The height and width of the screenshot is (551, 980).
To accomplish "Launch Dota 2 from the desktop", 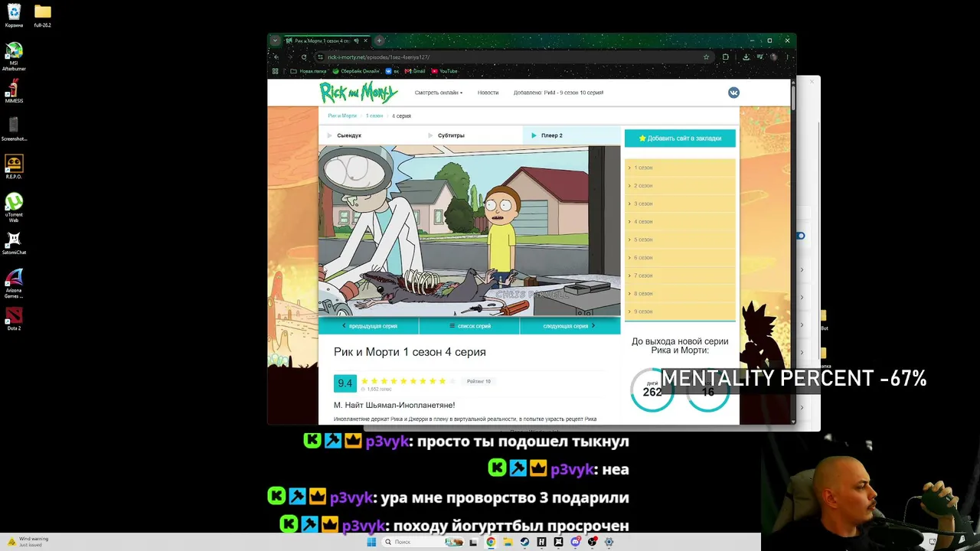I will (x=14, y=318).
